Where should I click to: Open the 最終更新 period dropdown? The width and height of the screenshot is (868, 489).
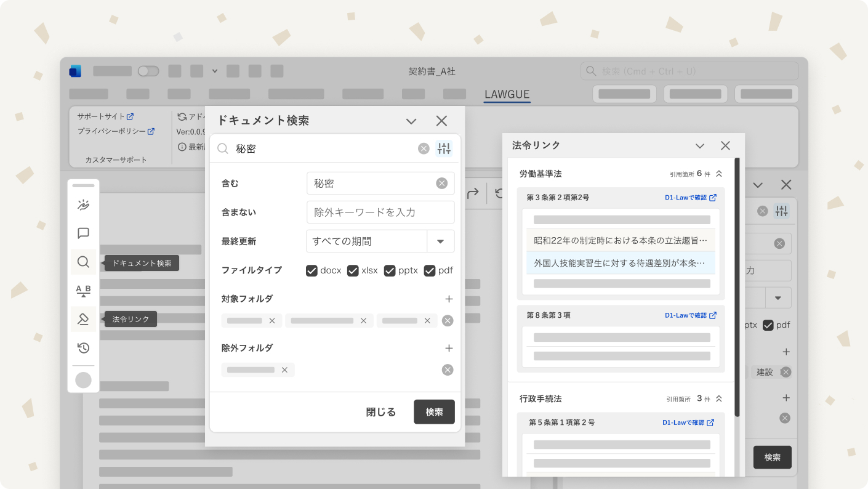[440, 241]
